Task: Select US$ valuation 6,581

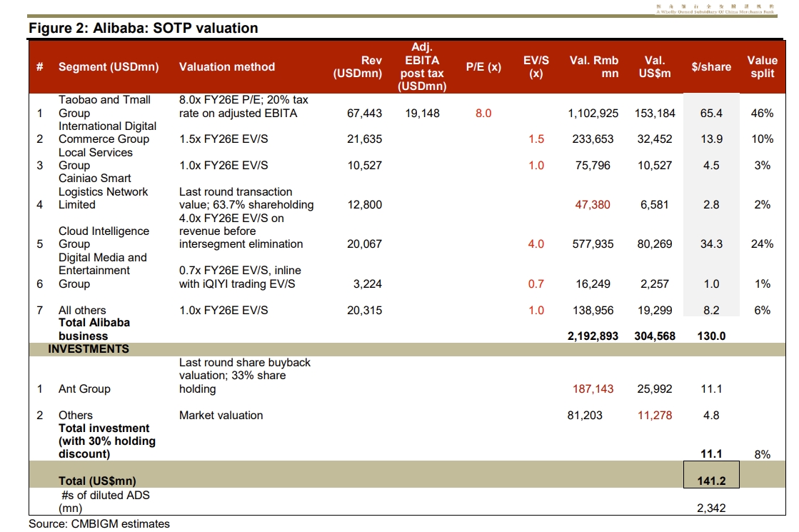Action: pos(655,205)
